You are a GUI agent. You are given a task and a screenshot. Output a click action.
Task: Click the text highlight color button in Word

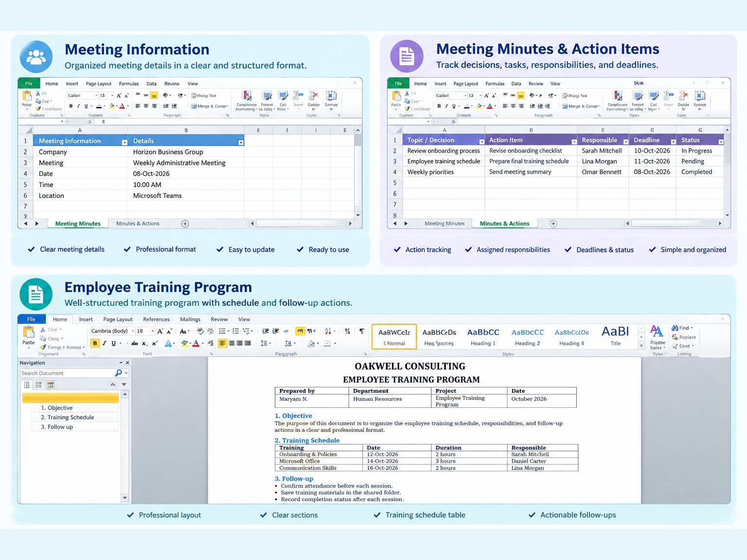click(184, 343)
